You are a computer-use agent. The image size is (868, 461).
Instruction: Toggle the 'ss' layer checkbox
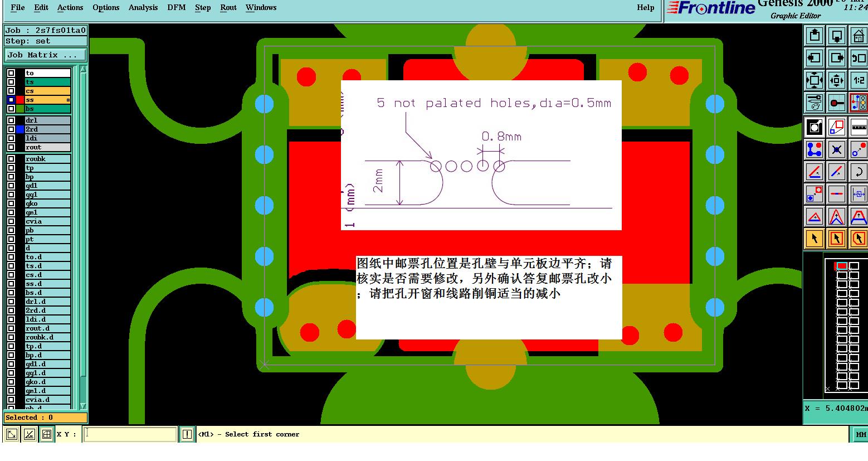tap(11, 100)
